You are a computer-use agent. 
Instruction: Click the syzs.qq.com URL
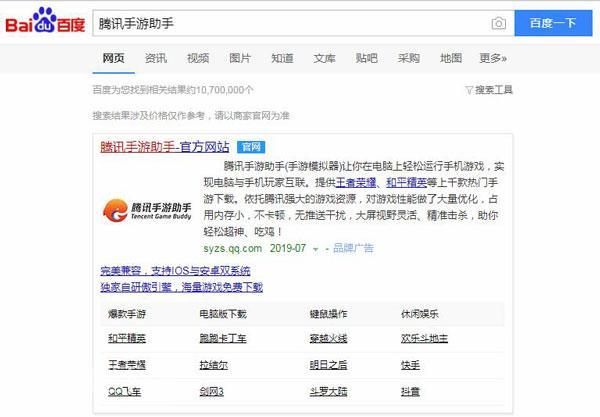point(233,249)
